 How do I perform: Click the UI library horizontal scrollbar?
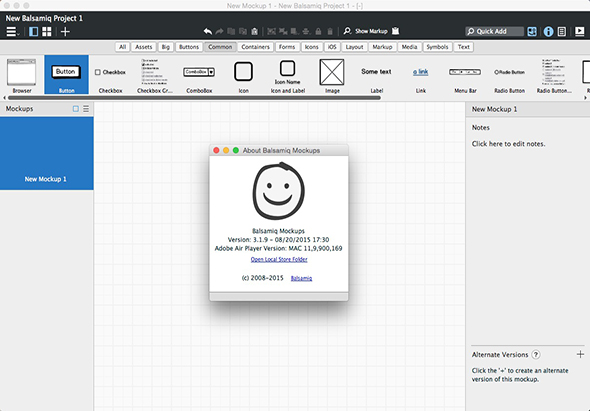tap(195, 98)
